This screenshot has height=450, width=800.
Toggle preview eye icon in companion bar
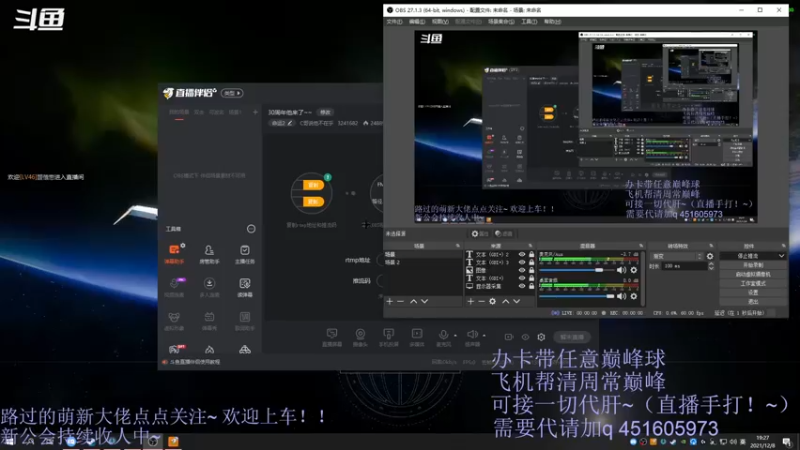click(x=525, y=337)
